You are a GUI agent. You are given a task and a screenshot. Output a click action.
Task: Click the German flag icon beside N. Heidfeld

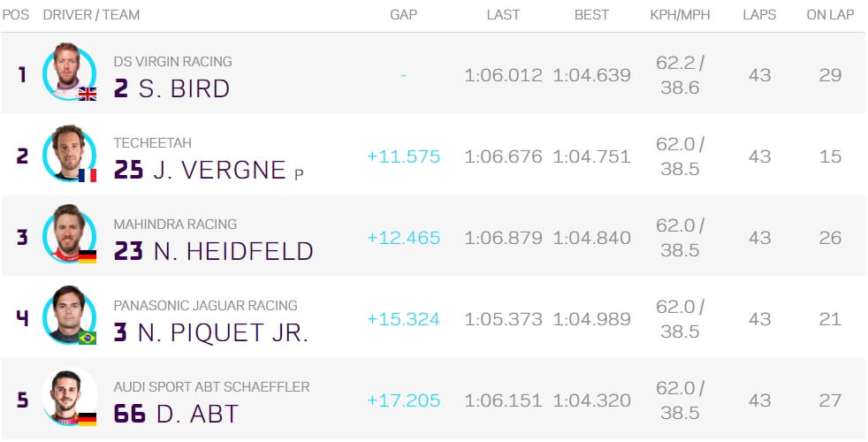coord(88,256)
